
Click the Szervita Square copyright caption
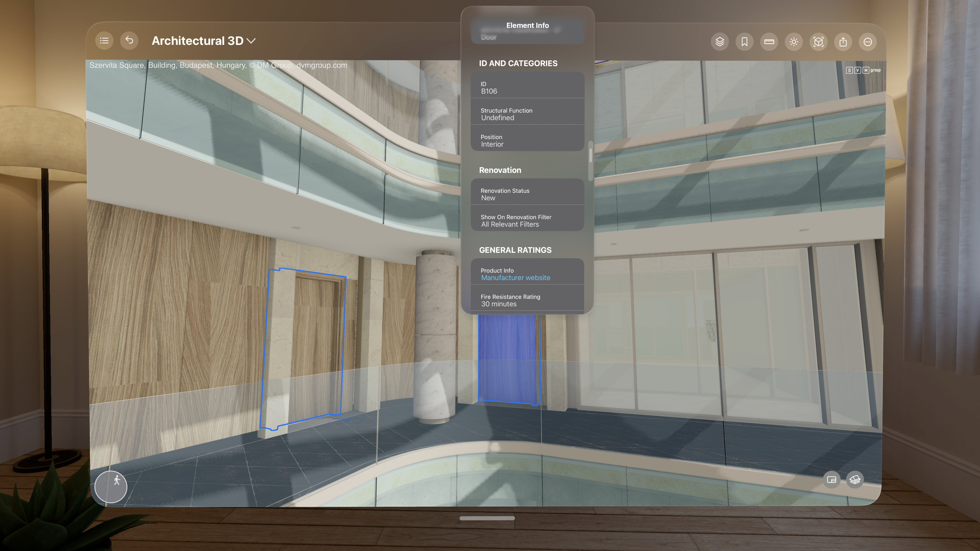218,65
